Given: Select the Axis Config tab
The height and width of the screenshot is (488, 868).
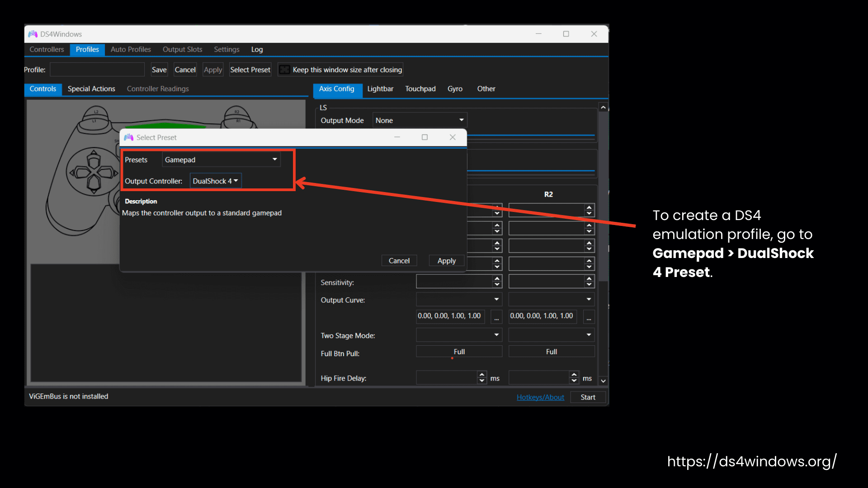Looking at the screenshot, I should [337, 89].
